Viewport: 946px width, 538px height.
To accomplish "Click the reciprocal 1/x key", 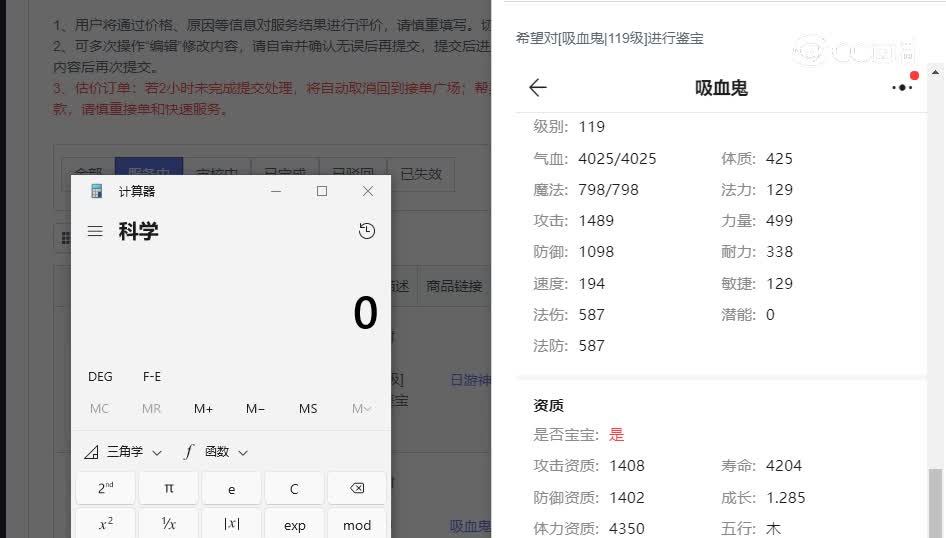I will click(x=169, y=524).
